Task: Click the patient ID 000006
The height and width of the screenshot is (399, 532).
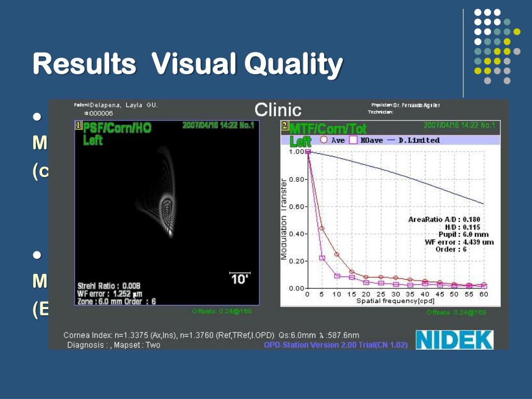Action: click(x=101, y=113)
